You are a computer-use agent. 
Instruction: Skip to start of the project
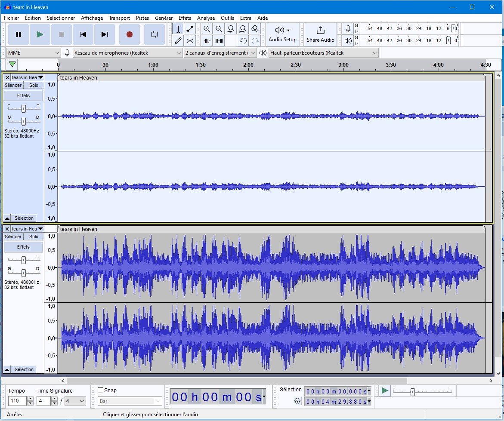click(x=83, y=34)
